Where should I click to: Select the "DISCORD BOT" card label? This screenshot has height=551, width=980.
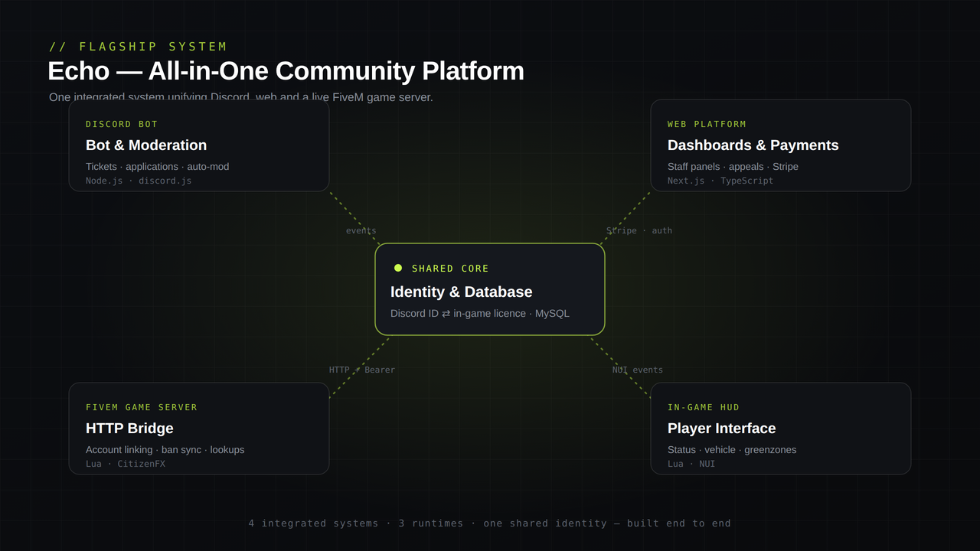coord(122,124)
